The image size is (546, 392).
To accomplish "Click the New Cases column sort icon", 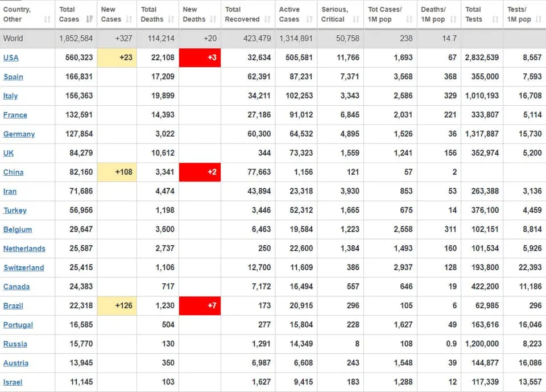I will coord(129,19).
